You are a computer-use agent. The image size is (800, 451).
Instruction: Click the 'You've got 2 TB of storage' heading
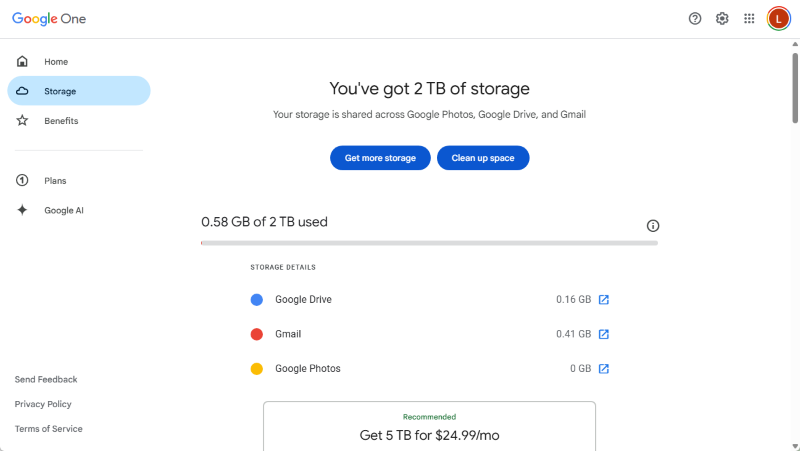tap(430, 89)
